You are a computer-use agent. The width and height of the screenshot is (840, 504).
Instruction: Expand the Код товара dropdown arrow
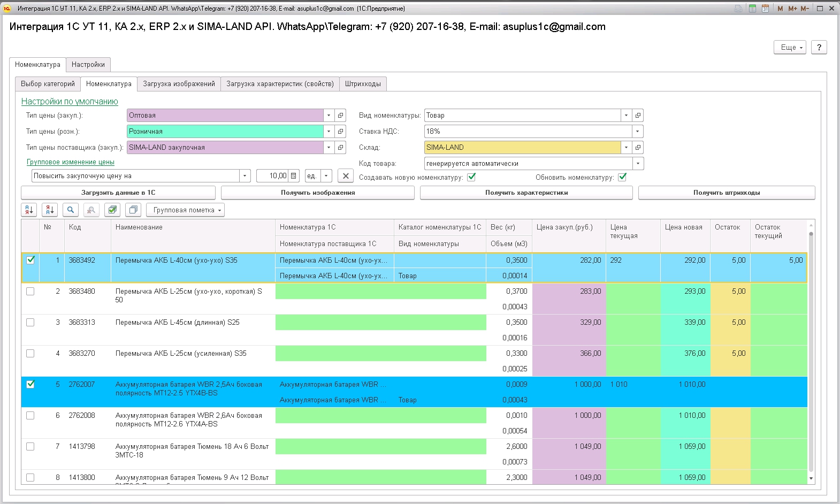pos(638,164)
